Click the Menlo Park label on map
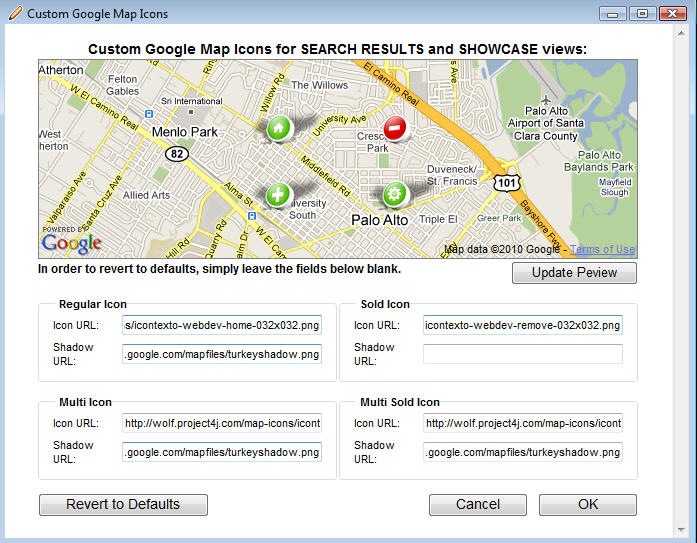 (x=184, y=132)
